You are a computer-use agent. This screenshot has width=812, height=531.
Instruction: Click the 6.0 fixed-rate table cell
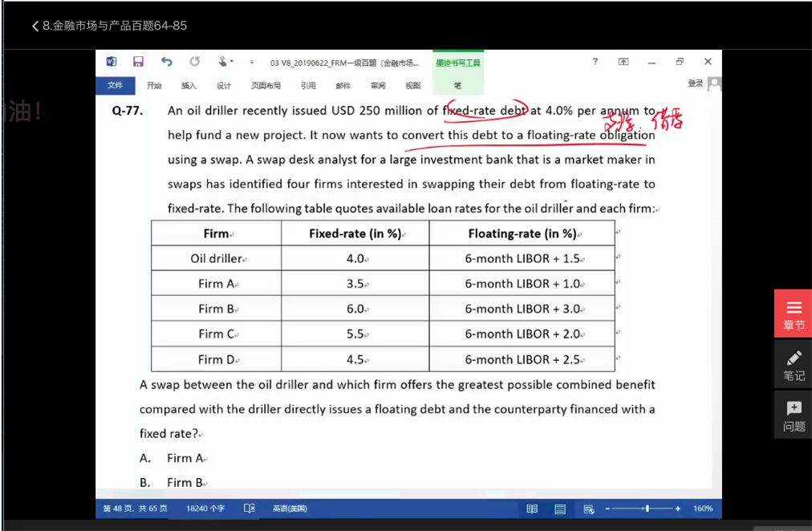355,309
